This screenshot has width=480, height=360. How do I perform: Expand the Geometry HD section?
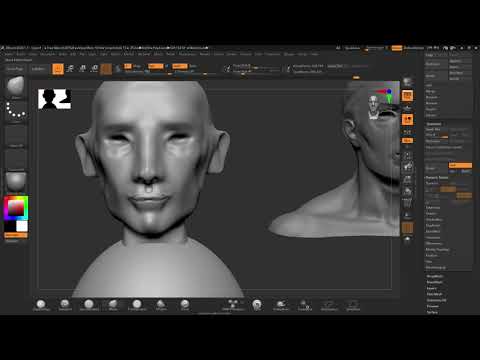436,300
